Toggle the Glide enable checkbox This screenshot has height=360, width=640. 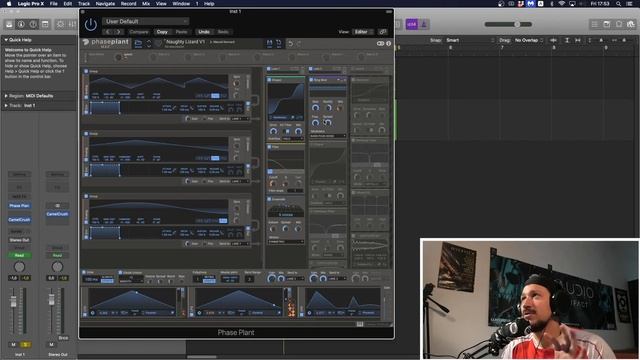pyautogui.click(x=84, y=272)
